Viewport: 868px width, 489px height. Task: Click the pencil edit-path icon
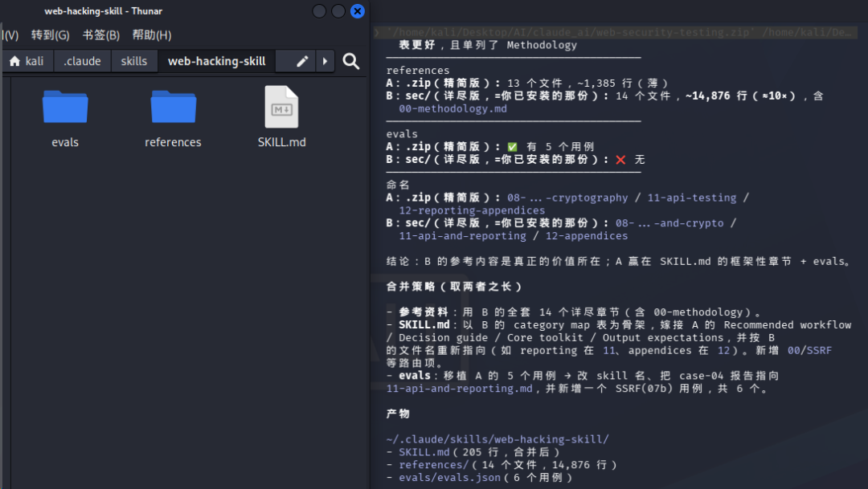[x=301, y=61]
